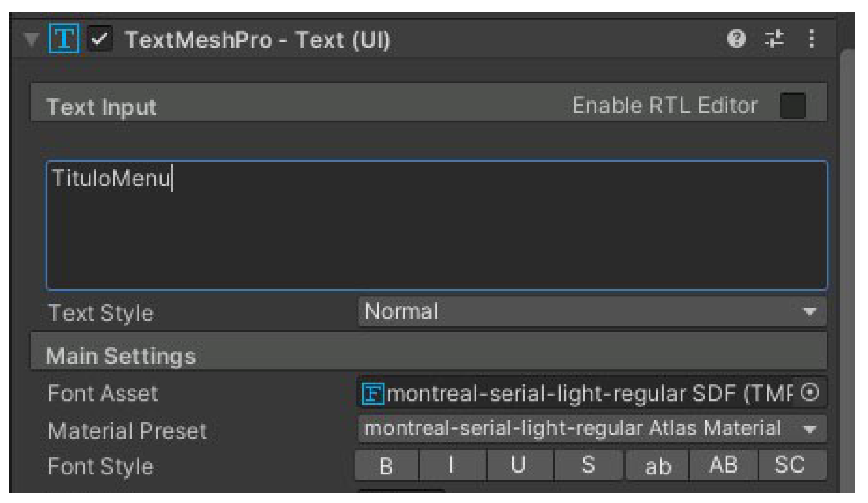Viewport: 868px width, 503px height.
Task: Toggle Bold font style button
Action: 386,465
